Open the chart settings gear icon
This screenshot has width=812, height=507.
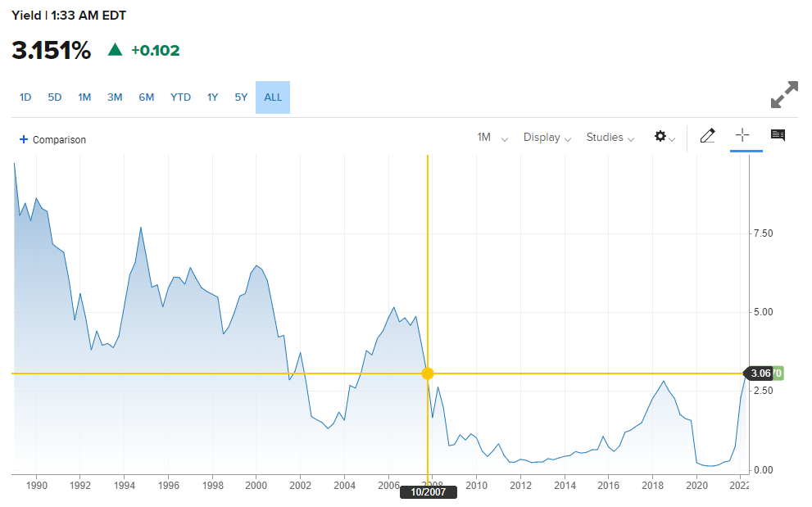[660, 136]
